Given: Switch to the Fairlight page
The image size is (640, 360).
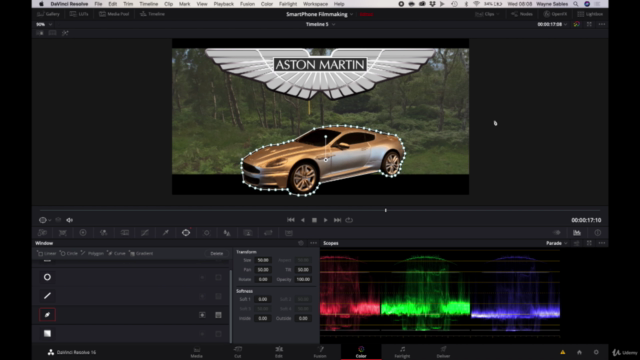Looking at the screenshot, I should (x=402, y=352).
